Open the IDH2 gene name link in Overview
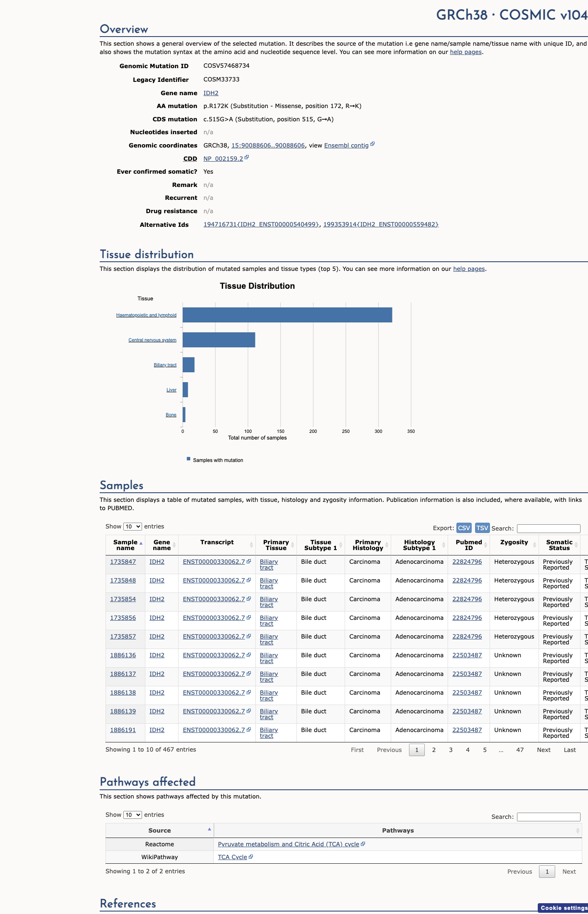 [x=211, y=93]
